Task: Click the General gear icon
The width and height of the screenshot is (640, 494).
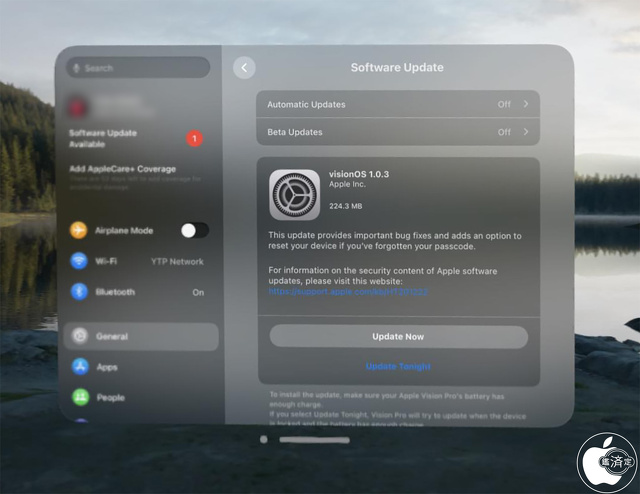Action: [x=80, y=336]
